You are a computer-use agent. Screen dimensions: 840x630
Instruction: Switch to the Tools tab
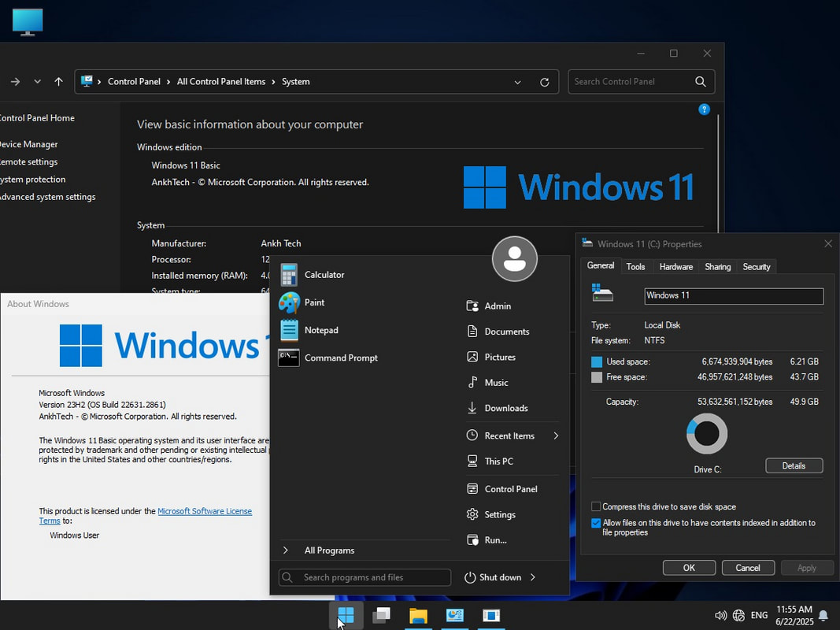(x=635, y=267)
